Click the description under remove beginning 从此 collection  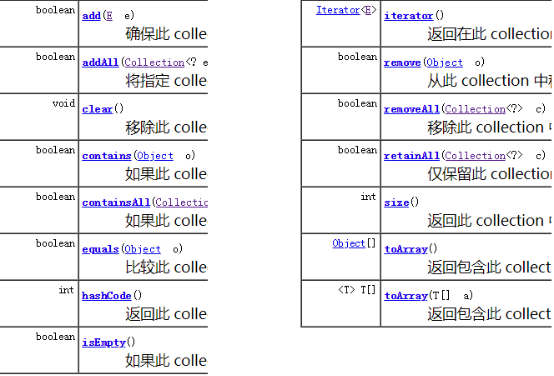(x=489, y=81)
